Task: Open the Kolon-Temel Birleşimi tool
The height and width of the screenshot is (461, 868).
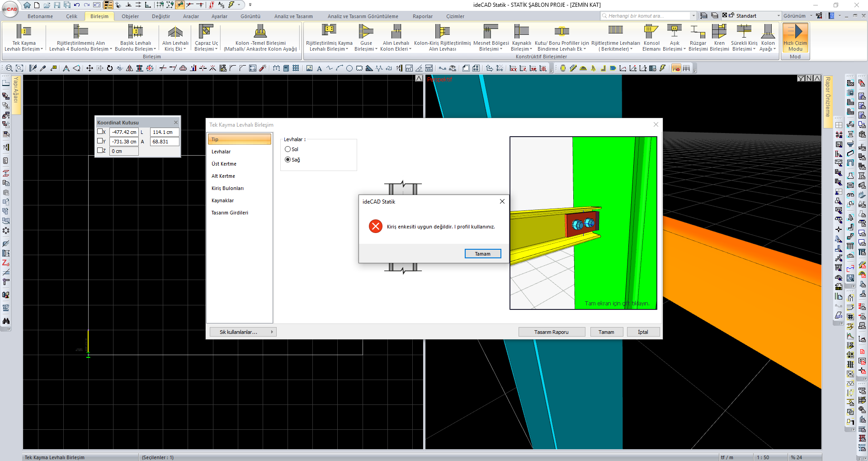Action: tap(260, 31)
